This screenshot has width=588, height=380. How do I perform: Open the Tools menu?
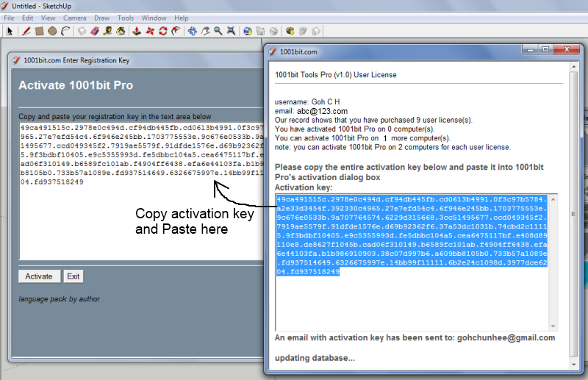pyautogui.click(x=125, y=18)
